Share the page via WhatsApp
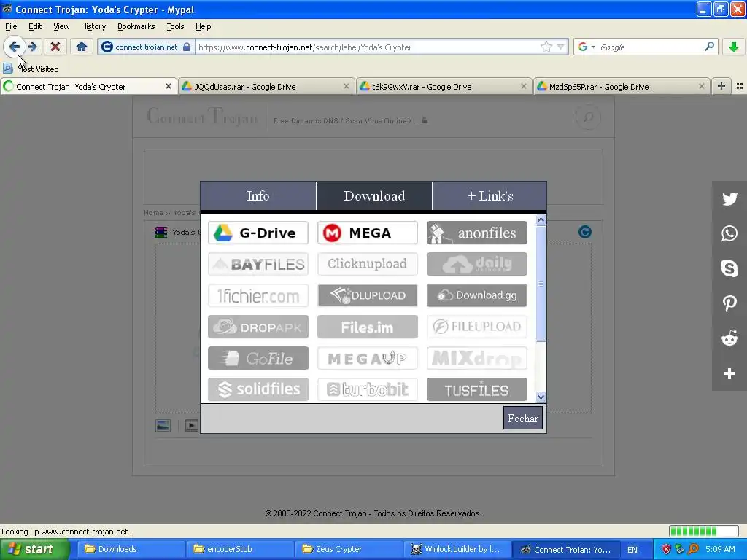The image size is (747, 560). [729, 233]
